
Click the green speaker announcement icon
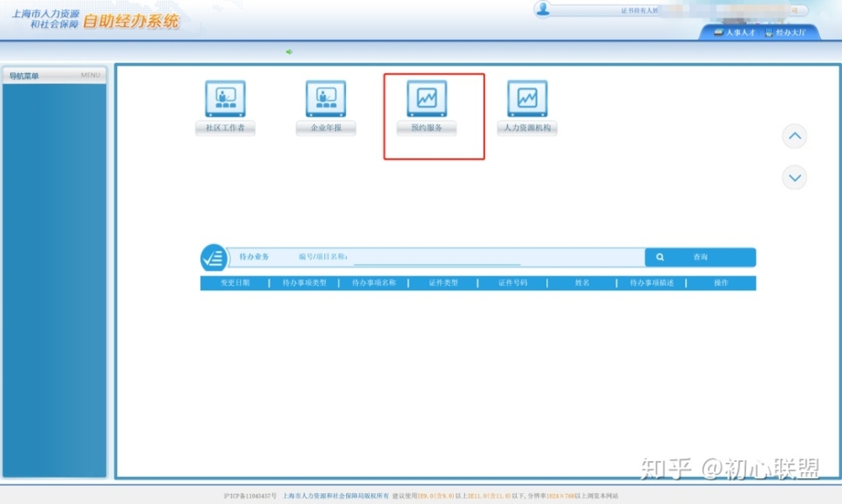pyautogui.click(x=289, y=51)
